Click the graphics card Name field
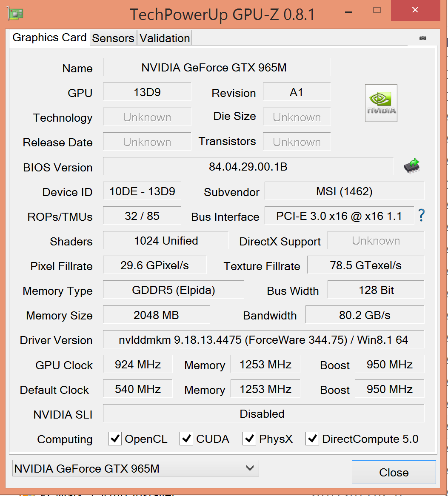Screen dimensions: 448x496 point(217,67)
